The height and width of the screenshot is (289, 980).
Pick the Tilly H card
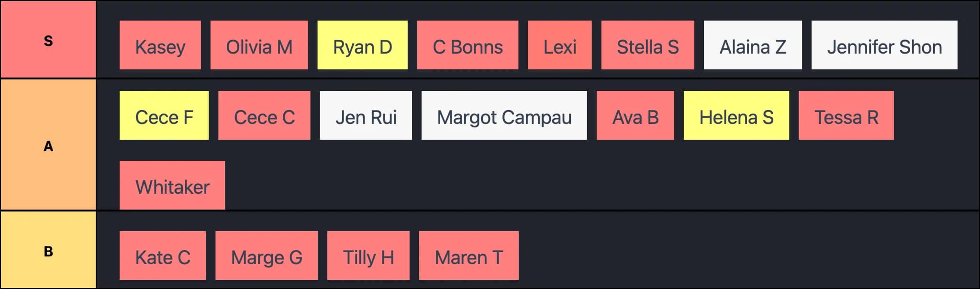[x=368, y=256]
